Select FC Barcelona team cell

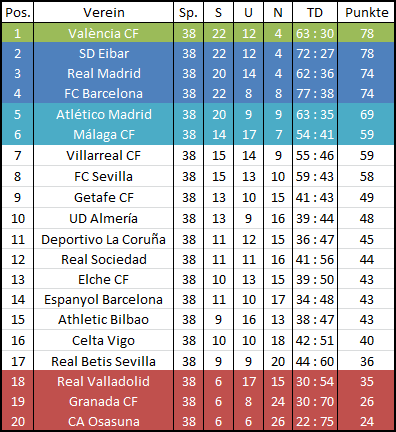103,93
